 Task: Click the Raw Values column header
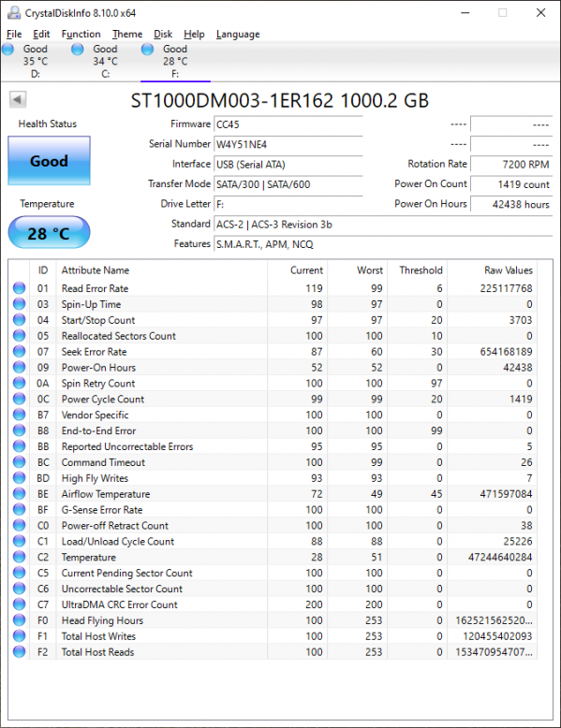click(x=509, y=270)
